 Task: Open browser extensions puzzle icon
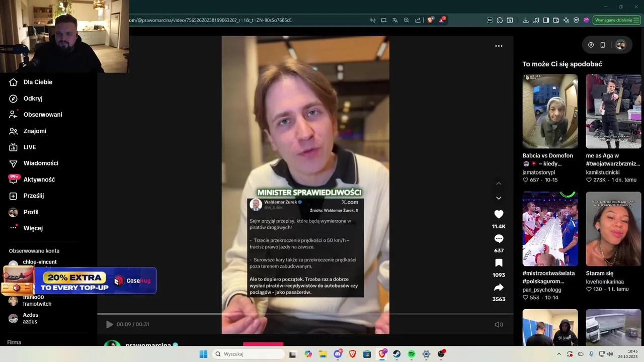pyautogui.click(x=500, y=20)
